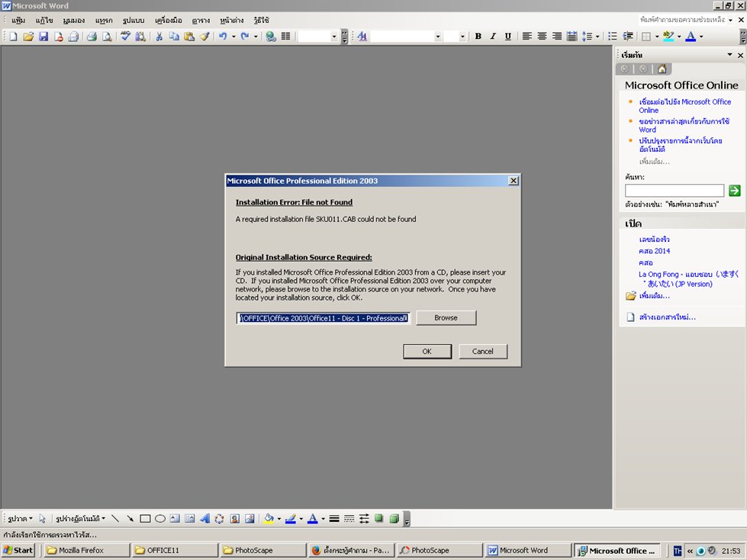This screenshot has width=747, height=560.
Task: Start search with green arrow button
Action: (x=735, y=191)
